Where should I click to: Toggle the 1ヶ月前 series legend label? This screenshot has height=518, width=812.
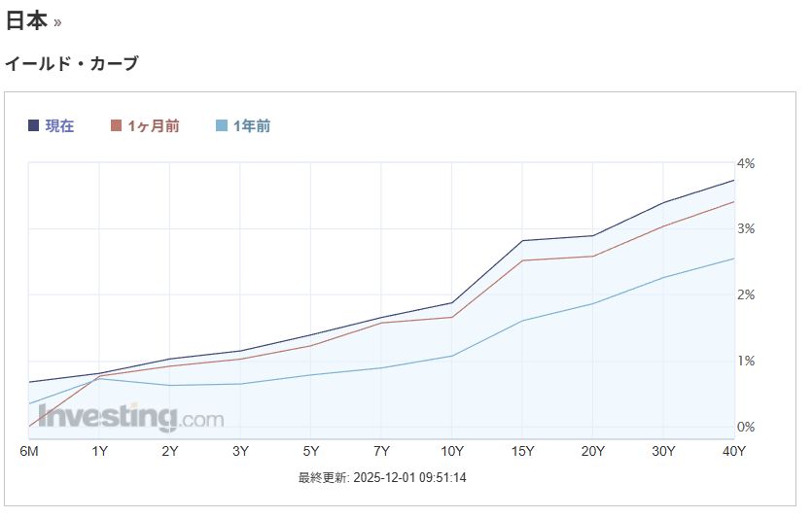tap(154, 125)
